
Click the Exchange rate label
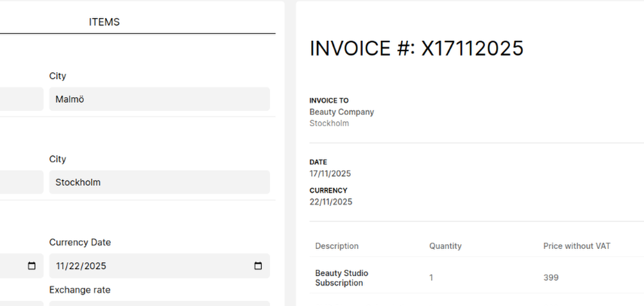coord(80,290)
